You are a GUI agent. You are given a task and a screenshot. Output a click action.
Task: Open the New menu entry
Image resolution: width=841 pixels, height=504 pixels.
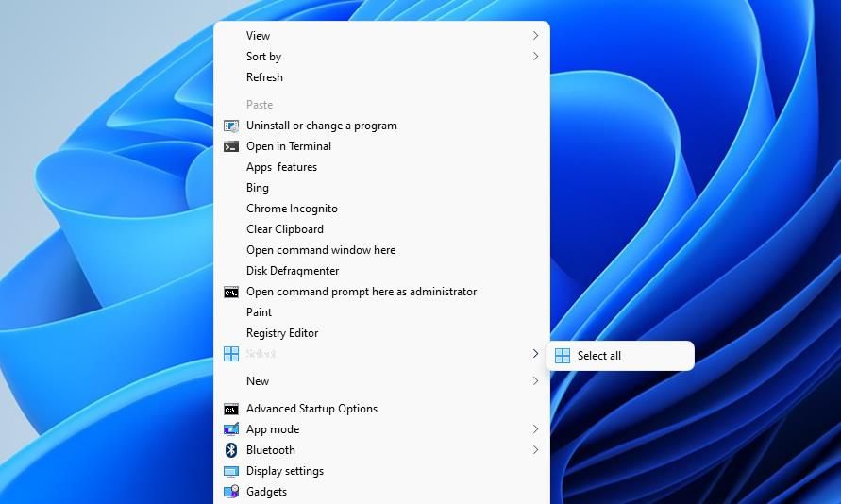tap(382, 381)
